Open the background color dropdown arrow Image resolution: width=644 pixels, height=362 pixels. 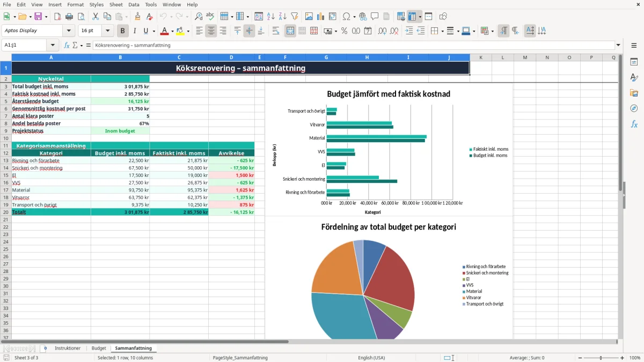tap(188, 31)
